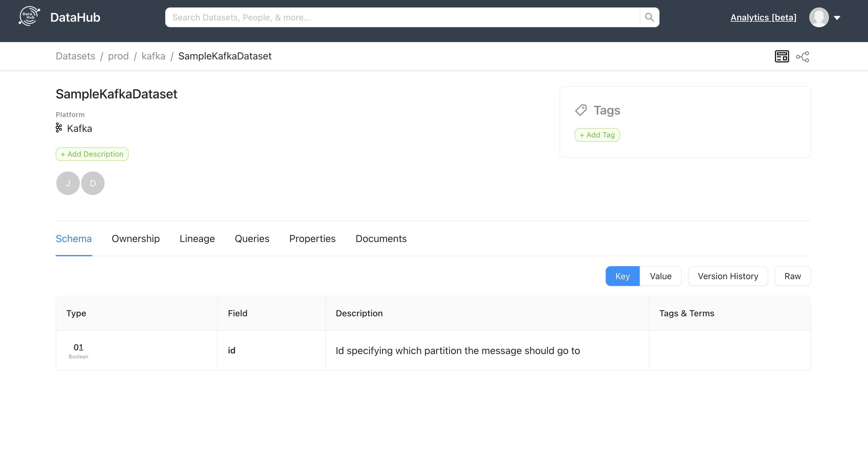Switch to the Lineage tab
This screenshot has width=868, height=476.
point(197,238)
